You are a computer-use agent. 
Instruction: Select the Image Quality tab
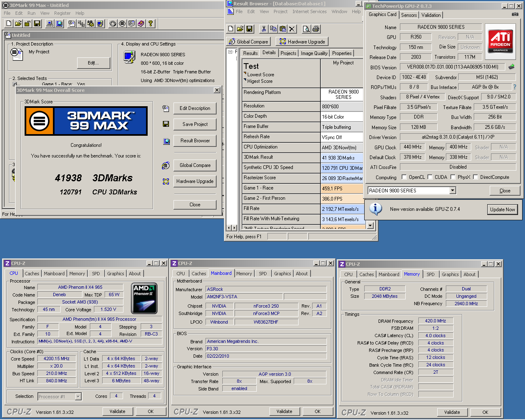pos(314,53)
